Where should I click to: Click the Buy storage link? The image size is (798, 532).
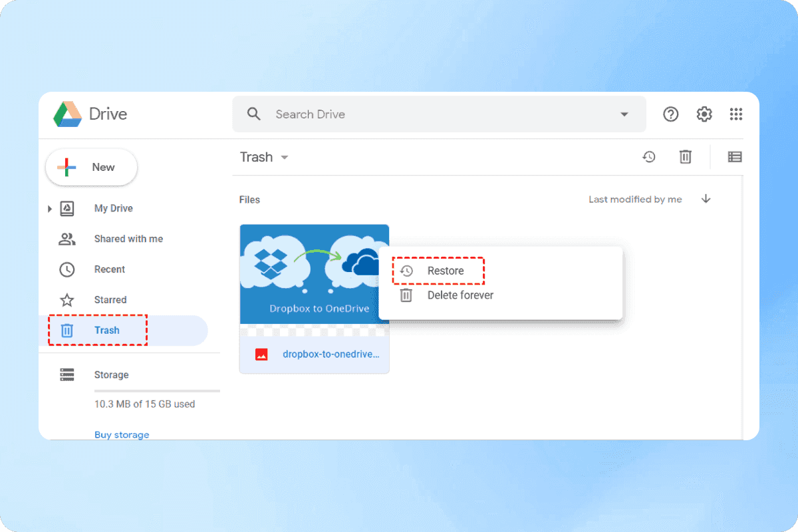[x=122, y=434]
